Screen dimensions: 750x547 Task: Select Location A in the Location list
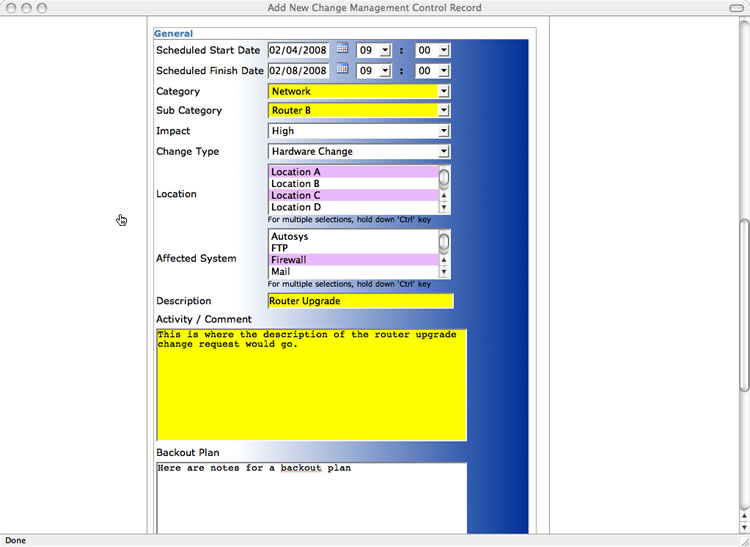tap(353, 172)
